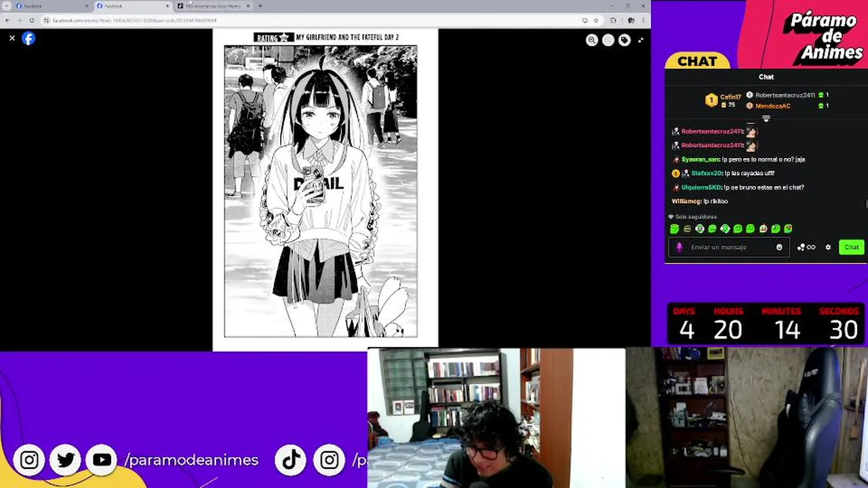
Task: Zoom in on the photo with the magnifier icon
Action: click(592, 41)
